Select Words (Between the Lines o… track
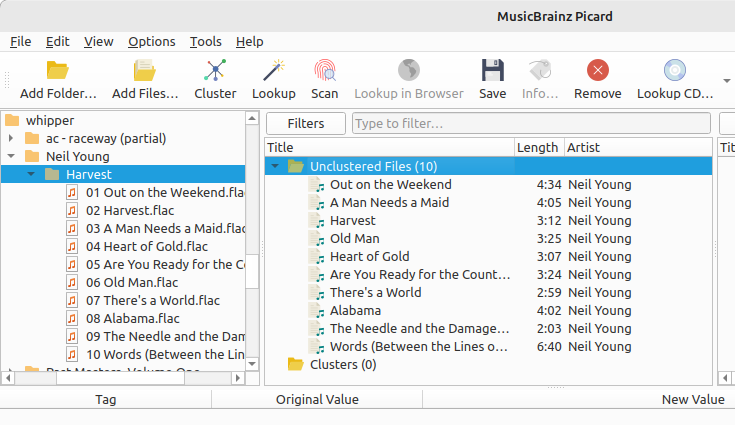 pyautogui.click(x=418, y=347)
